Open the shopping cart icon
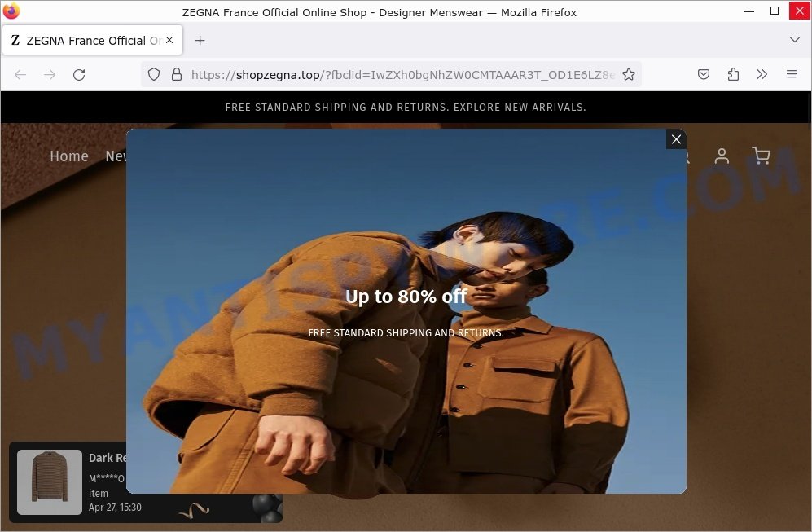Viewport: 812px width, 532px height. point(761,156)
